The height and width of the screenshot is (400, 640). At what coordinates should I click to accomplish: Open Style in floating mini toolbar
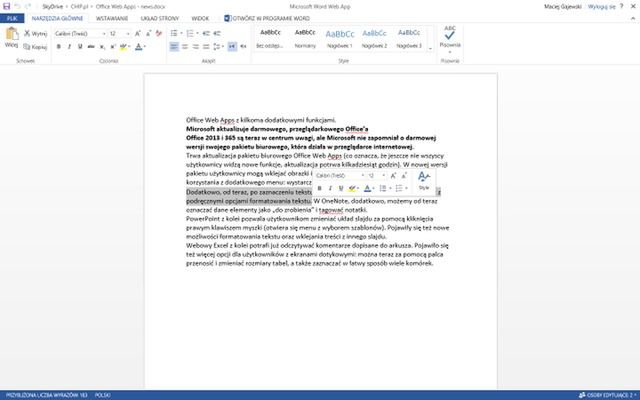tap(424, 181)
